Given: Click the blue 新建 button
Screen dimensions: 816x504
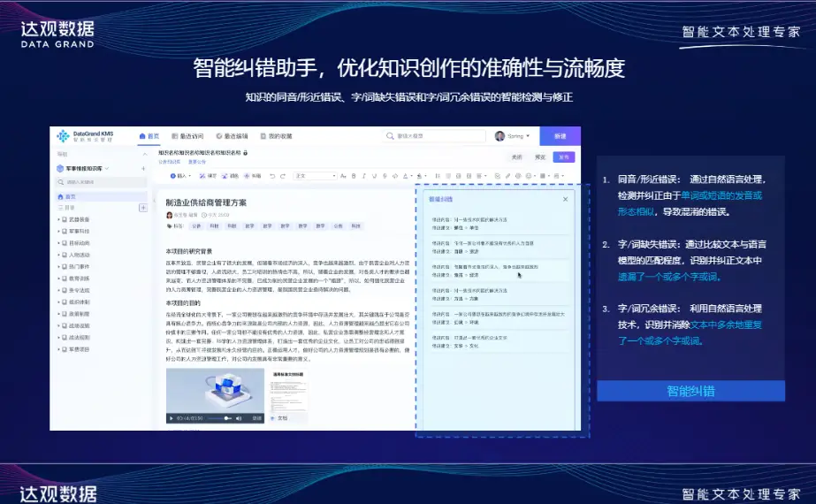Looking at the screenshot, I should tap(560, 136).
